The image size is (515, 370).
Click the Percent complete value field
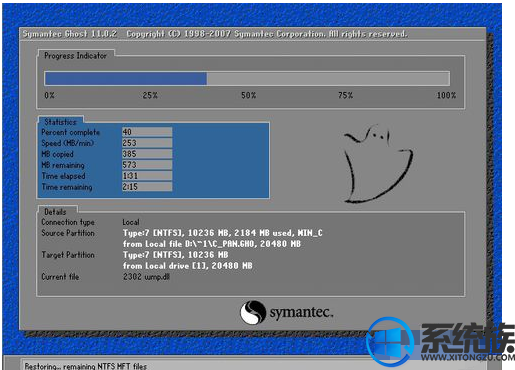pos(147,132)
